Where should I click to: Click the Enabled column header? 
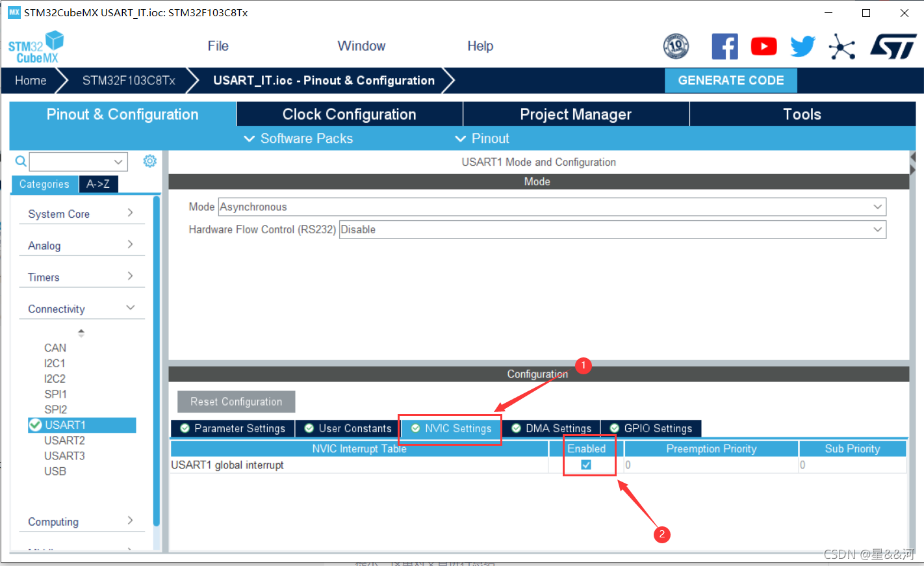click(x=587, y=448)
